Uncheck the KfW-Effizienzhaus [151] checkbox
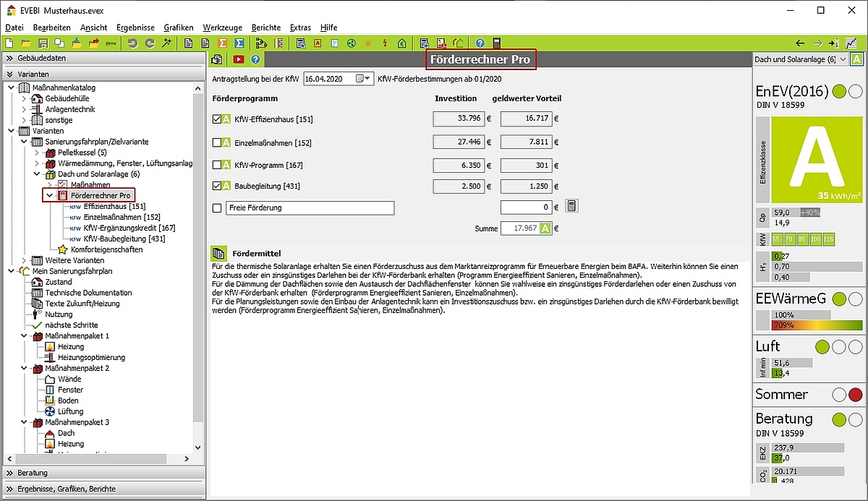The height and width of the screenshot is (501, 868). 217,119
